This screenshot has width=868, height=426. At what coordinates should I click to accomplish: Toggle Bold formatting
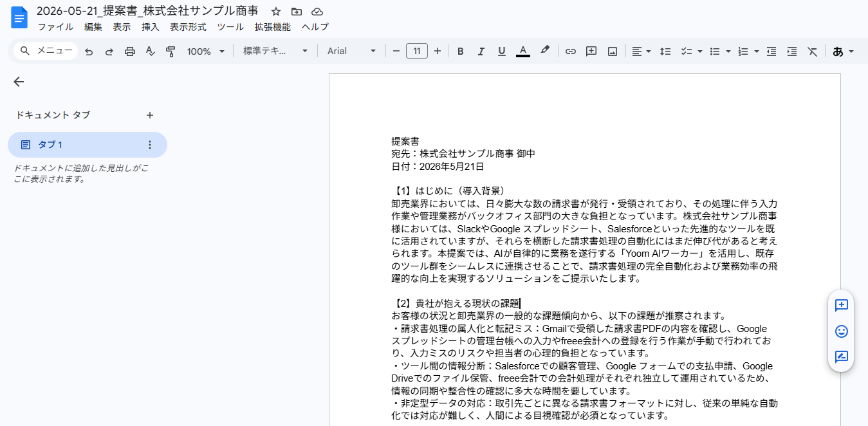coord(460,51)
